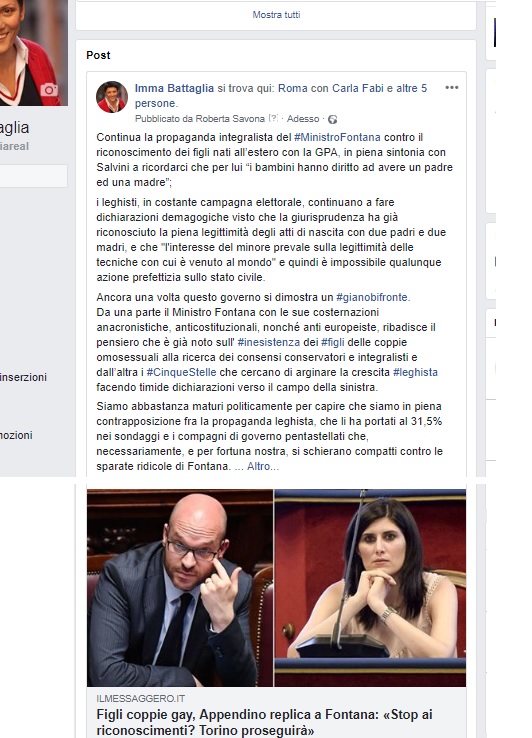The image size is (532, 738).
Task: Expand post text with Altro...
Action: click(x=263, y=466)
